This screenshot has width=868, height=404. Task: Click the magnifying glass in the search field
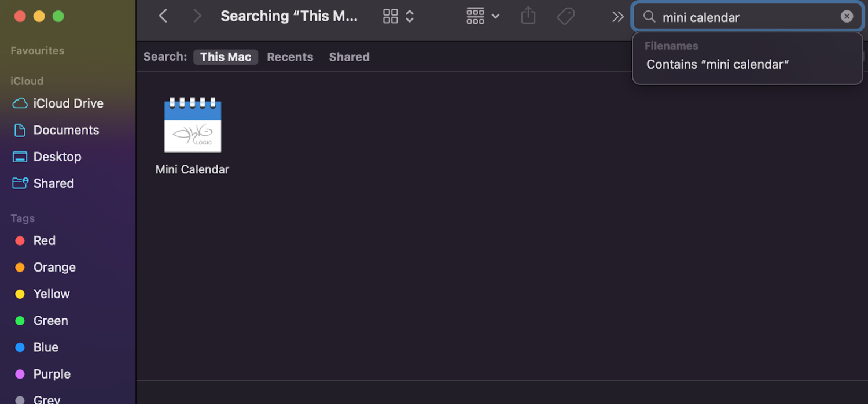click(649, 17)
